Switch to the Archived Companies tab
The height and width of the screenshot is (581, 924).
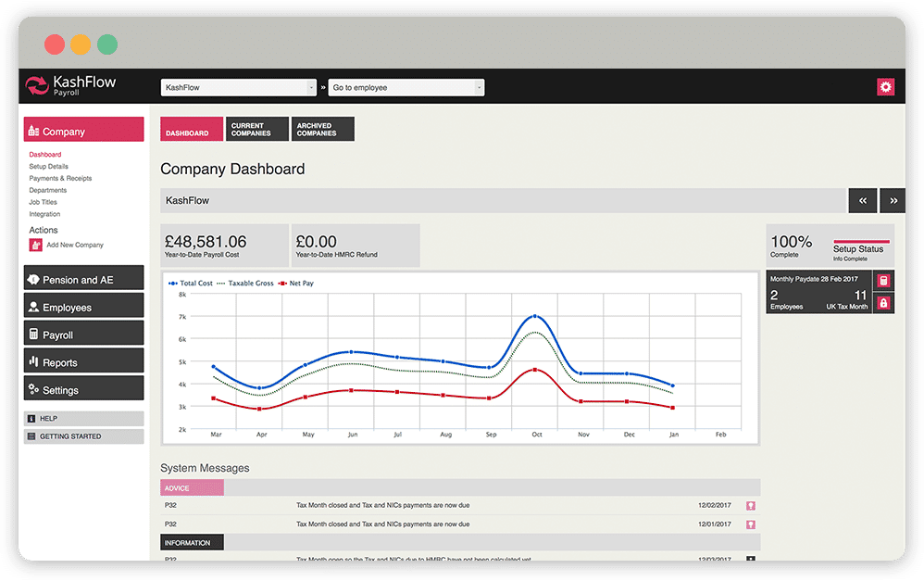[x=322, y=130]
